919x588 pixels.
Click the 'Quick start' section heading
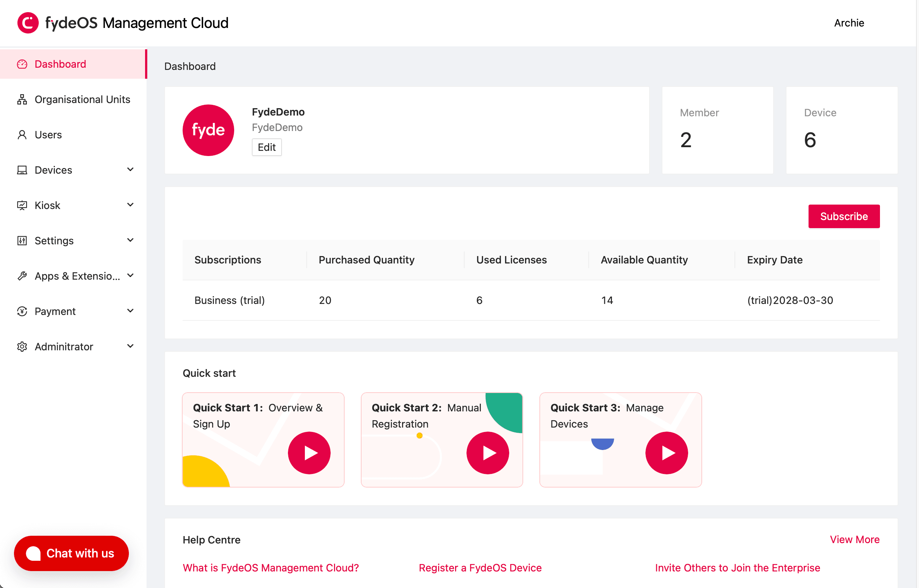click(209, 373)
